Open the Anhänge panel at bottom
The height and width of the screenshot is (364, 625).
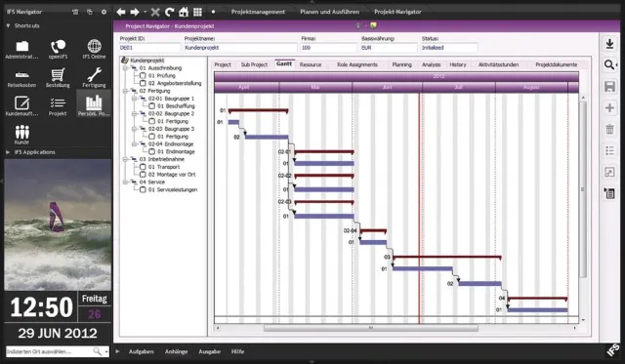coord(176,351)
